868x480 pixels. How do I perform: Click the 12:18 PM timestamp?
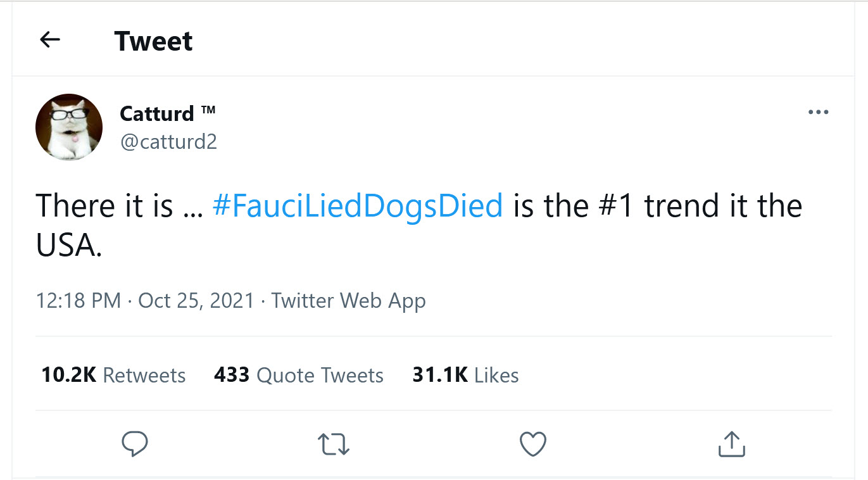click(79, 300)
